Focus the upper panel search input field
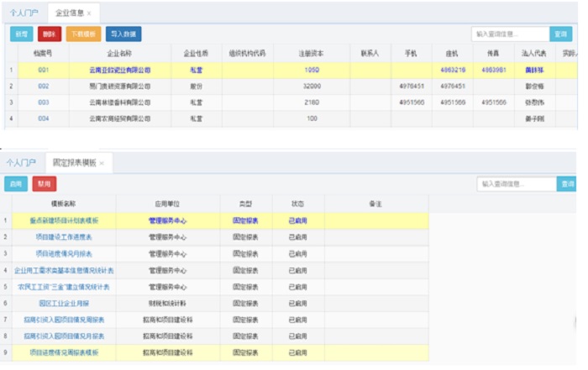 point(510,34)
